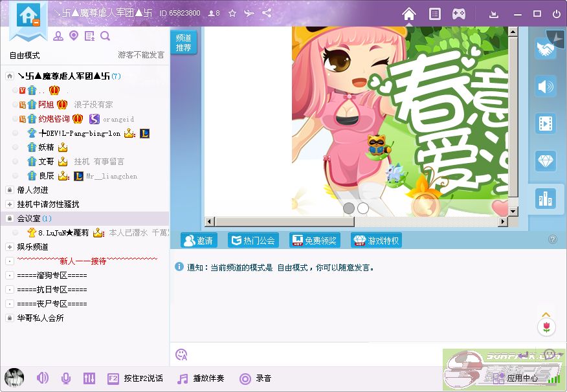Screen dimensions: 567x392
Task: Click the channel logo house icon
Action: click(28, 16)
